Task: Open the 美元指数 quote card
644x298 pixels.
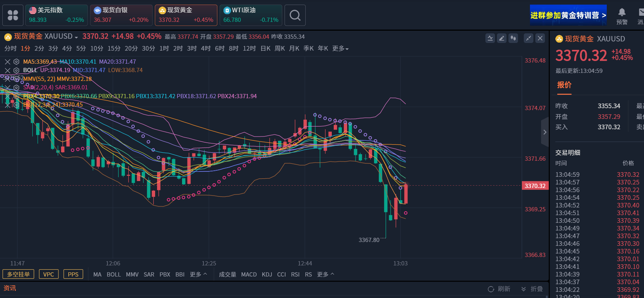Action: tap(56, 15)
